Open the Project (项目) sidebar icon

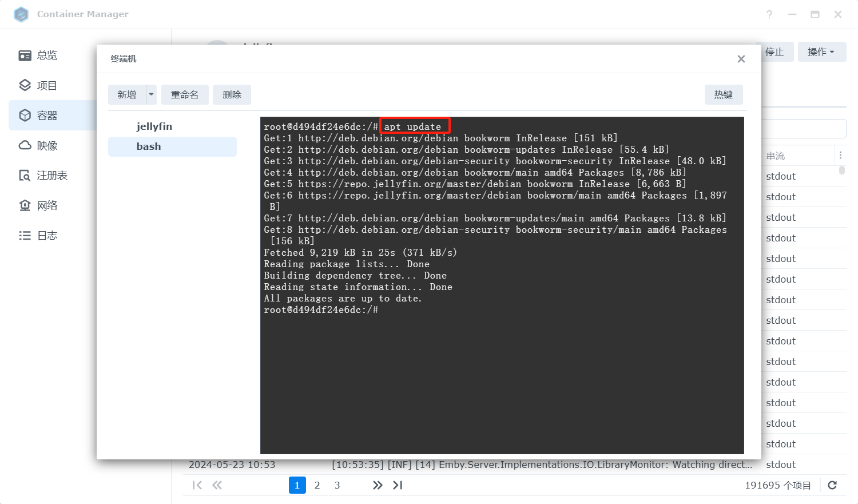point(25,86)
